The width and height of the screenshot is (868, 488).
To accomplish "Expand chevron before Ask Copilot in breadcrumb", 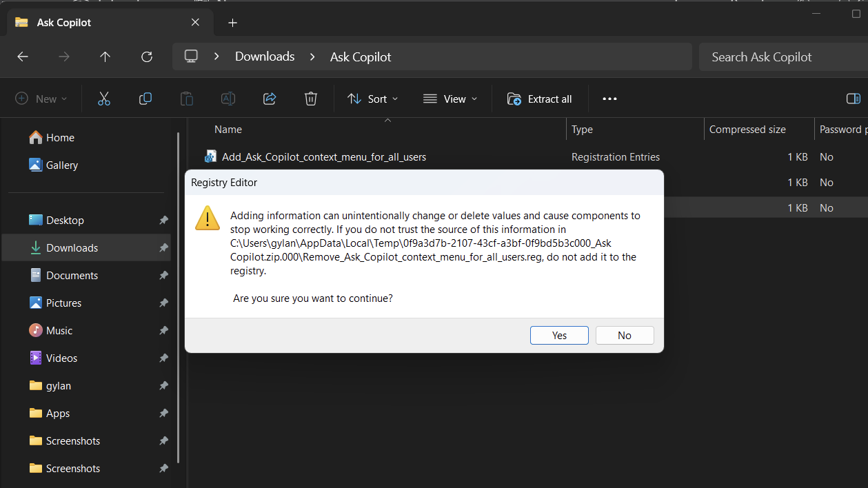I will coord(312,57).
